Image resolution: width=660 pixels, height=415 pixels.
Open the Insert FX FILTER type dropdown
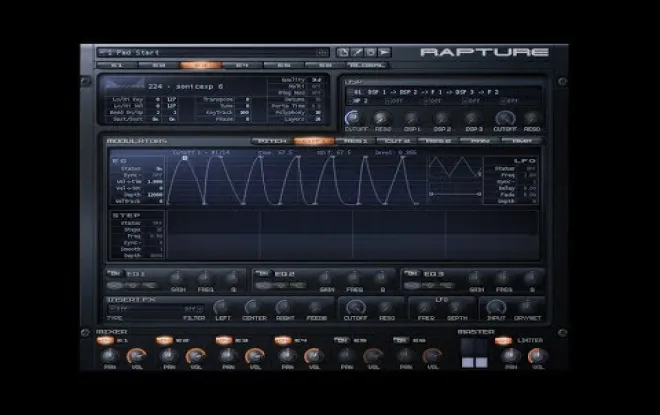[194, 309]
